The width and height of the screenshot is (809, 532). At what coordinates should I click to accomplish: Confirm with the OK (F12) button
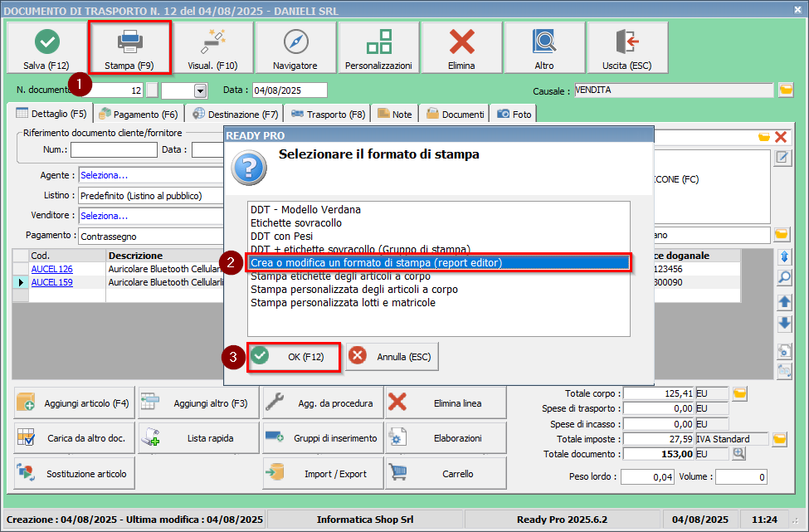[x=295, y=356]
